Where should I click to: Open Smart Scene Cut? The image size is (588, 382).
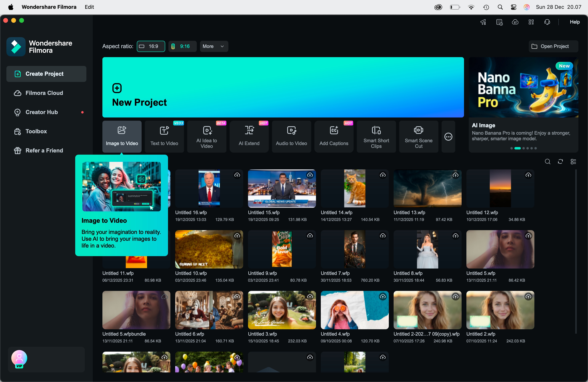[418, 136]
